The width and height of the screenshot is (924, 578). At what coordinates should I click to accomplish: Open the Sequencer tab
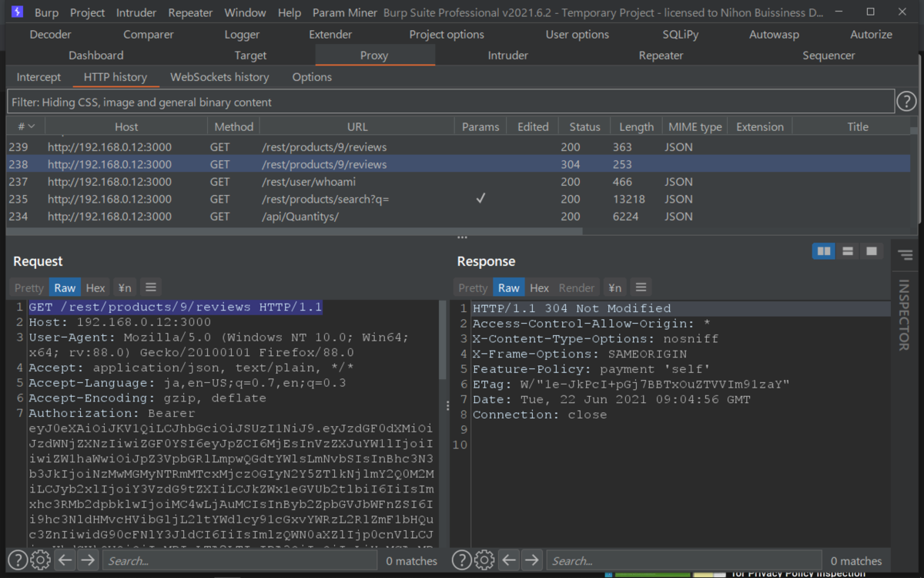[829, 55]
